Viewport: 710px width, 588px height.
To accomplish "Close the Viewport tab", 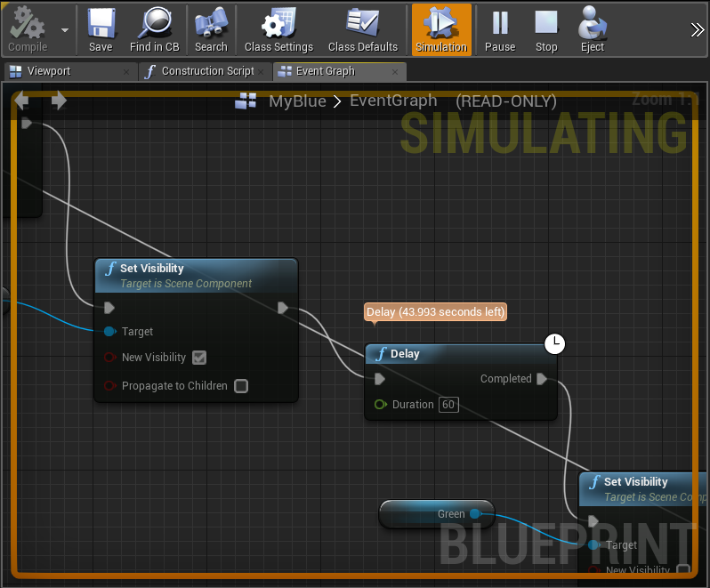I will (125, 71).
